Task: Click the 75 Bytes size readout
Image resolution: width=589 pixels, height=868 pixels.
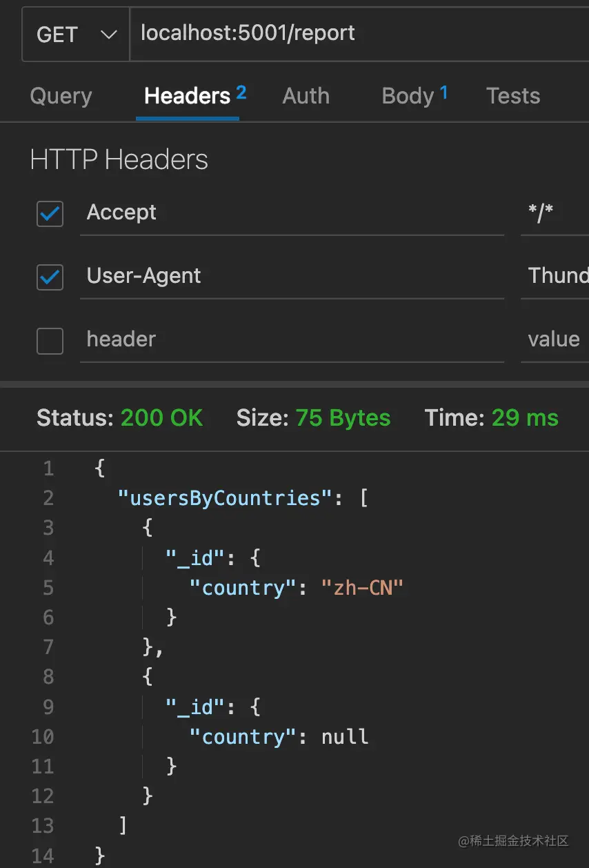Action: point(343,417)
